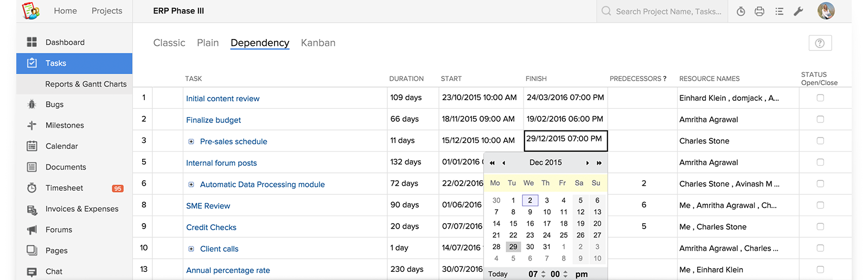The image size is (868, 280).
Task: Expand the Pre-sales schedule task
Action: tap(191, 141)
